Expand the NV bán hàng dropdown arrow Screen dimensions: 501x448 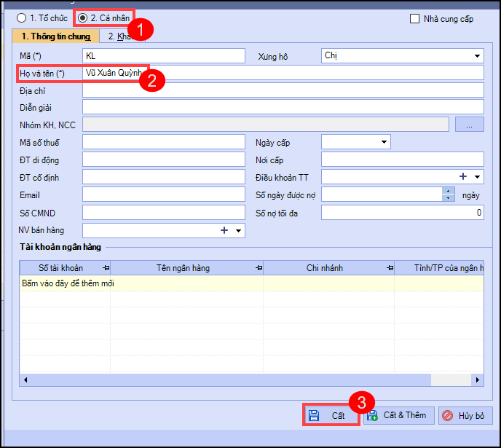238,231
